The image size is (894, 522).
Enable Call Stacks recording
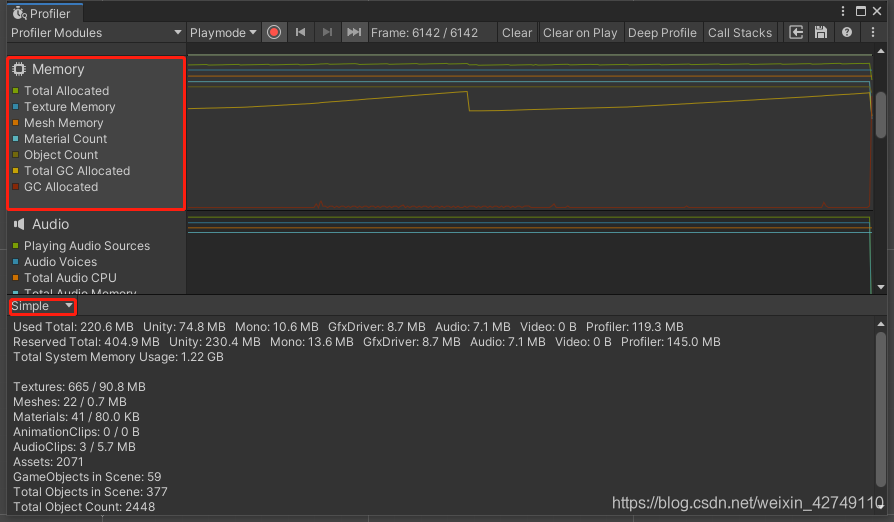[x=739, y=32]
